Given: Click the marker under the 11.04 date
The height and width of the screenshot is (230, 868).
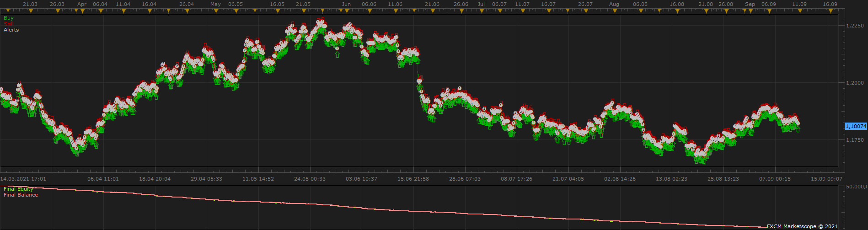Looking at the screenshot, I should (x=123, y=11).
